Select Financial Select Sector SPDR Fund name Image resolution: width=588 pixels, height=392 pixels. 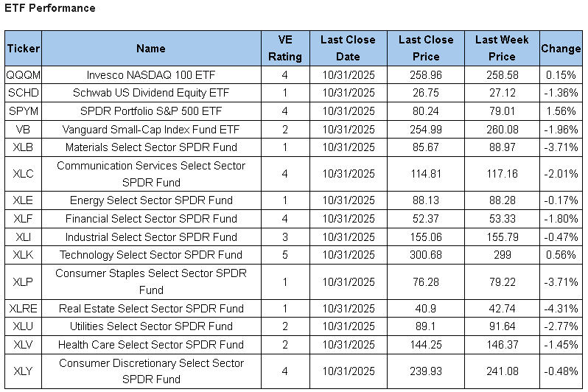(151, 219)
